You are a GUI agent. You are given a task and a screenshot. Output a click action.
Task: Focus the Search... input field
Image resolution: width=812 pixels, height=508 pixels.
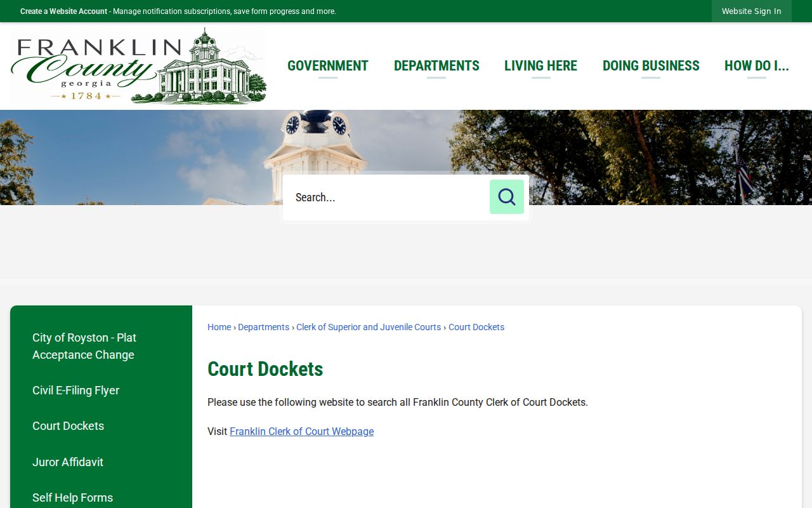tap(387, 197)
